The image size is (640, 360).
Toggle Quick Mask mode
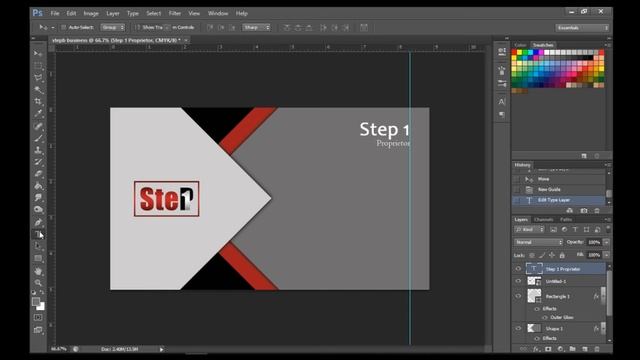point(38,317)
